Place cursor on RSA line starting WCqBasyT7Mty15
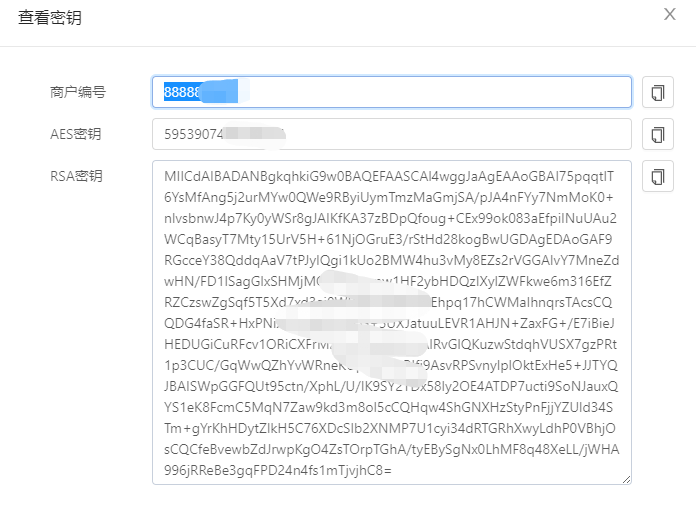696x512 pixels. point(388,239)
